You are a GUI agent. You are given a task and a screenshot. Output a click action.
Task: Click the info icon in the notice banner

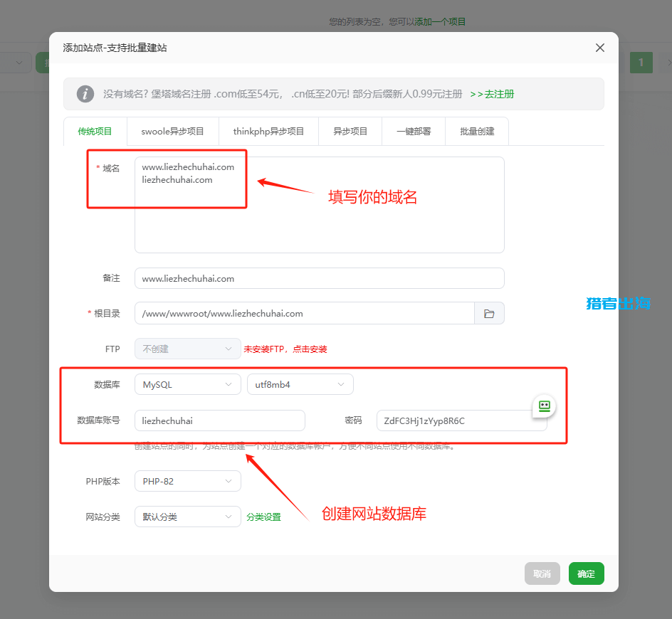pyautogui.click(x=85, y=94)
